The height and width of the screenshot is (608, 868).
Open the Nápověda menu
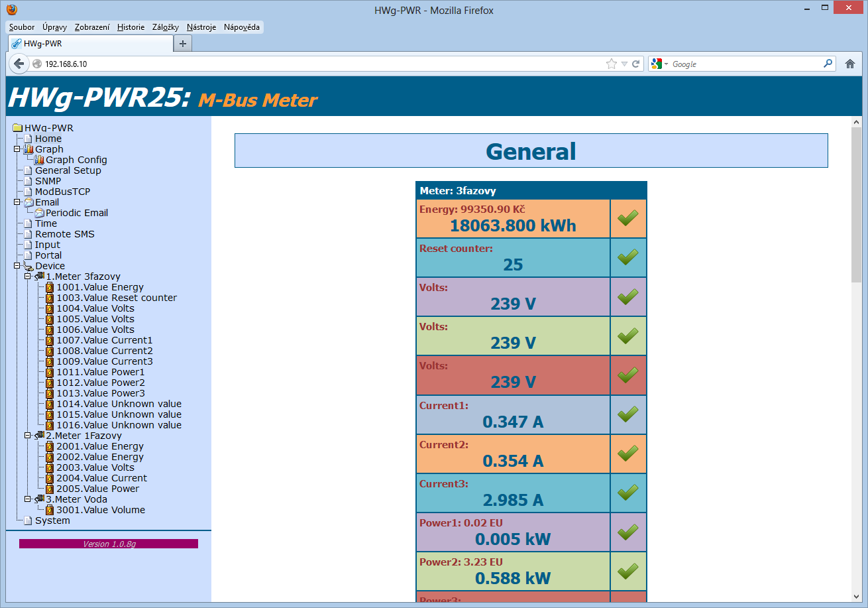pos(242,27)
